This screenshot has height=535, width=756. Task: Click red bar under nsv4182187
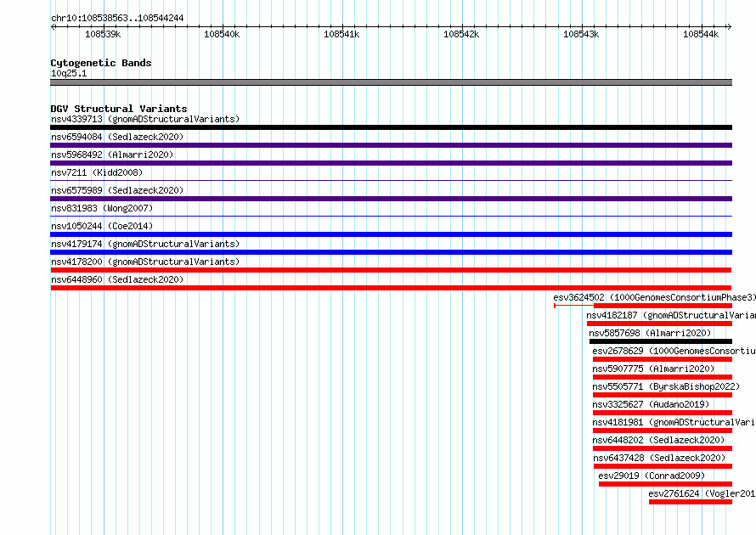pos(659,324)
